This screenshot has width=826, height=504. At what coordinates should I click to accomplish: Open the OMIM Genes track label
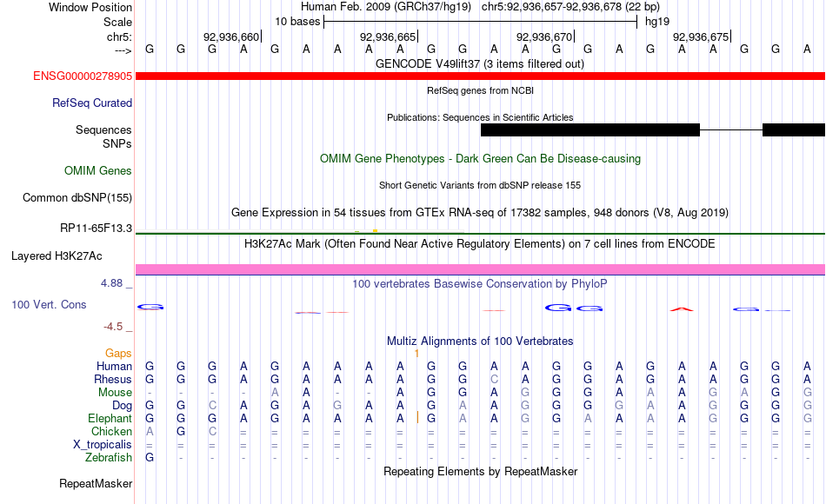click(x=98, y=170)
